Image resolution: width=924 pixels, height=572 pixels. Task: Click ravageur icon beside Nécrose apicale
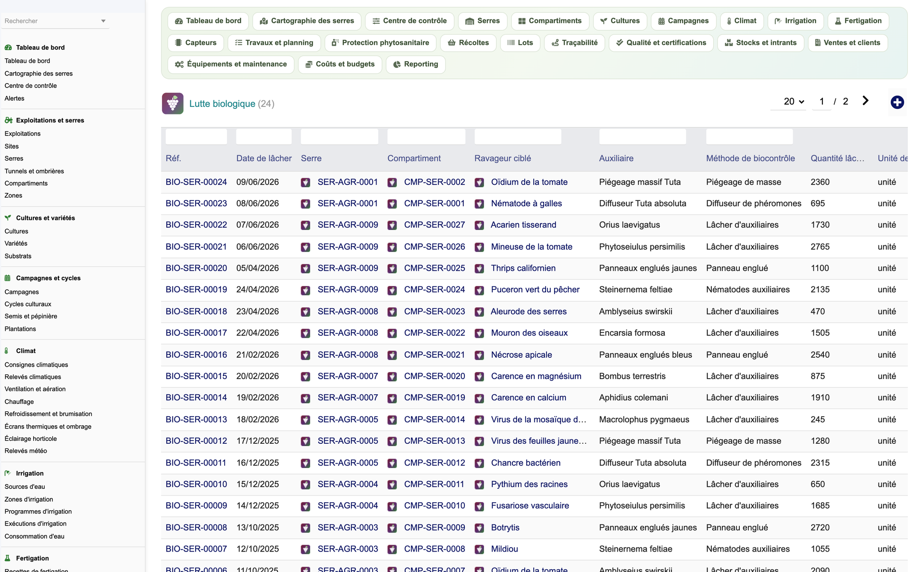(x=479, y=355)
